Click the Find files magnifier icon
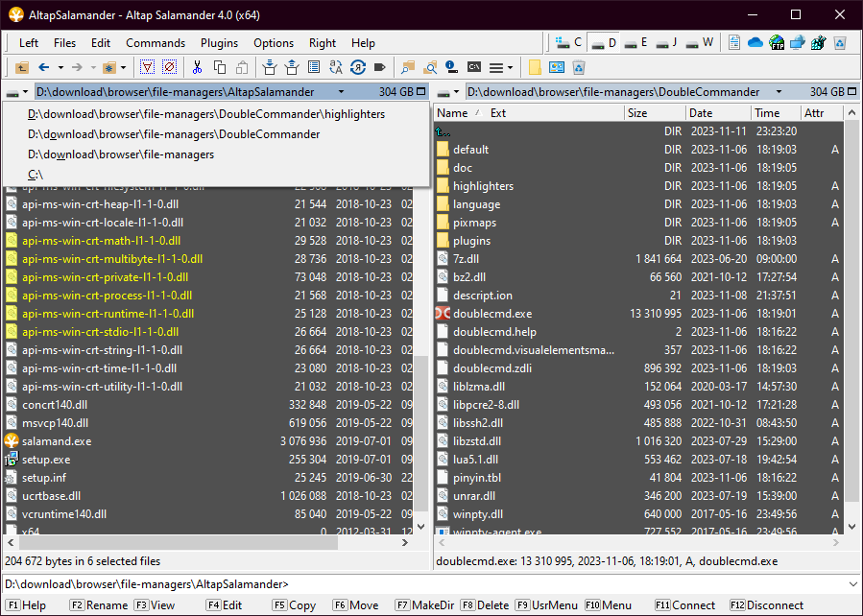 [408, 67]
